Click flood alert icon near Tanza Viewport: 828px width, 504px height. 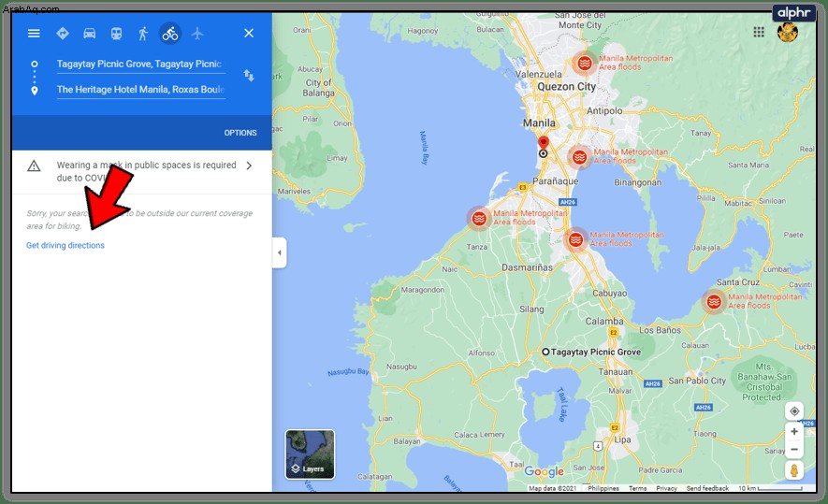coord(479,219)
